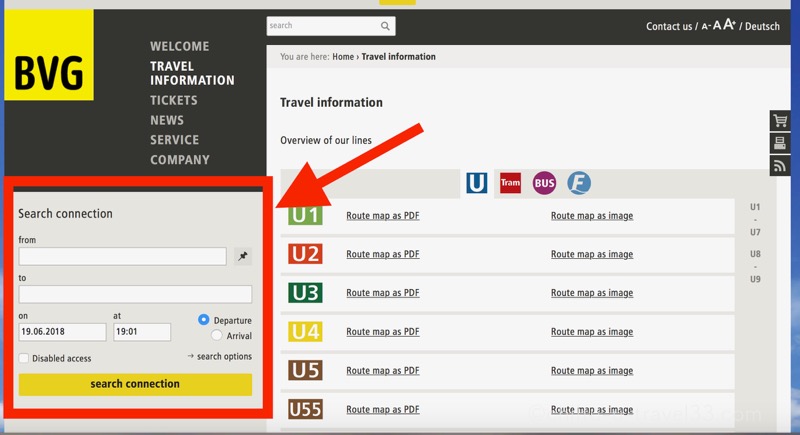800x435 pixels.
Task: Click Travel information in the breadcrumb
Action: 398,57
